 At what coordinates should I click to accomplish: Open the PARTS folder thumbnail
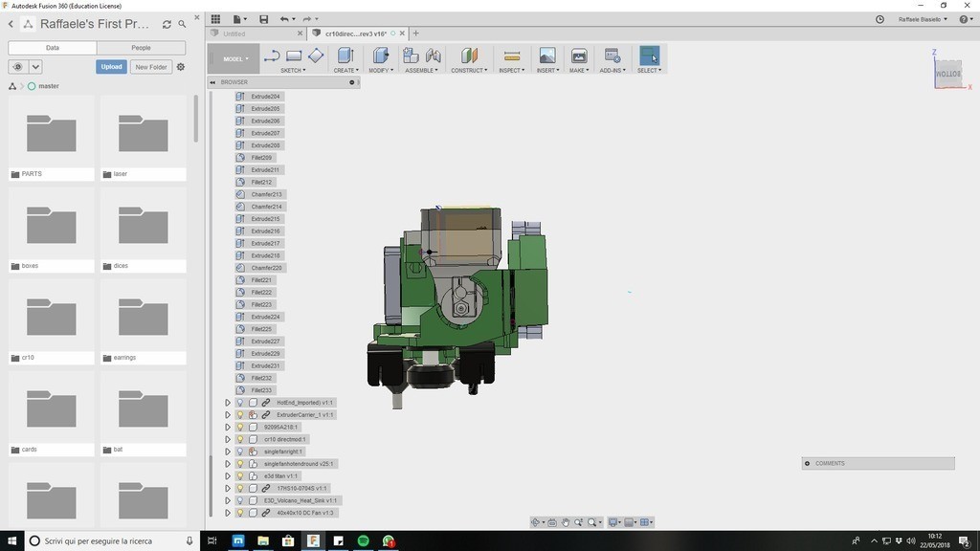[52, 133]
